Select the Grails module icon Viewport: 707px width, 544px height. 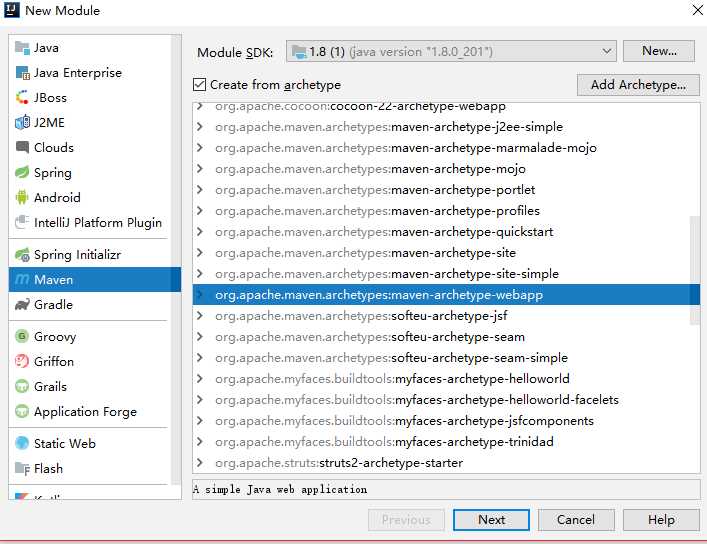click(22, 386)
